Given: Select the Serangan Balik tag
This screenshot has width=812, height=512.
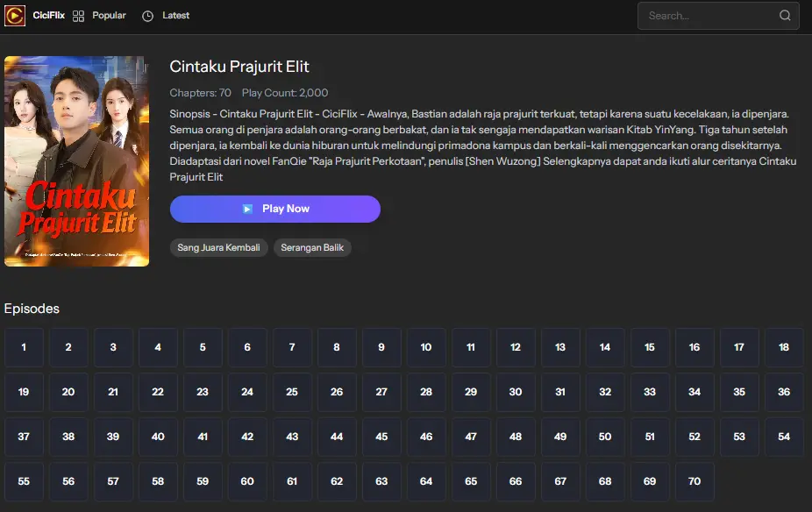Looking at the screenshot, I should 312,248.
